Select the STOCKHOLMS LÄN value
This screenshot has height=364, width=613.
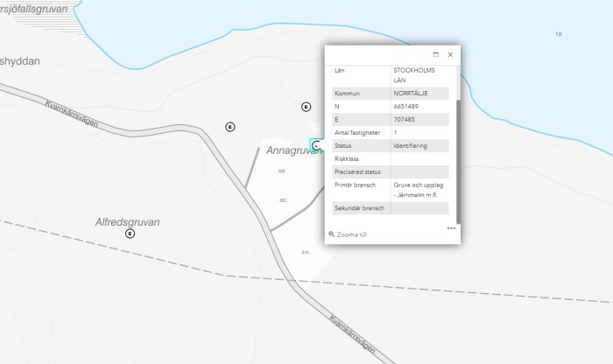[x=414, y=75]
